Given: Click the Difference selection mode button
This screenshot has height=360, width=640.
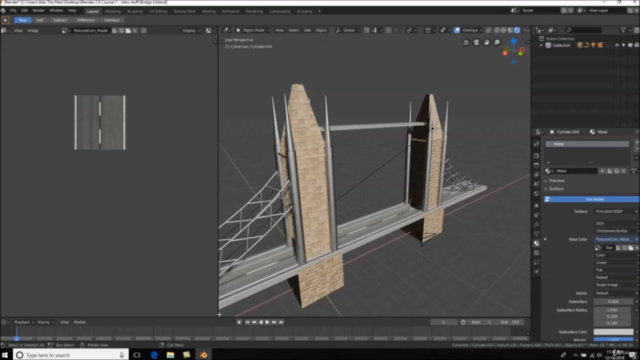Looking at the screenshot, I should (86, 20).
